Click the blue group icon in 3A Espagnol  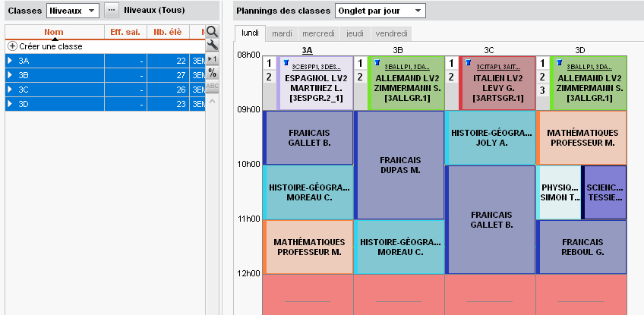tap(286, 62)
